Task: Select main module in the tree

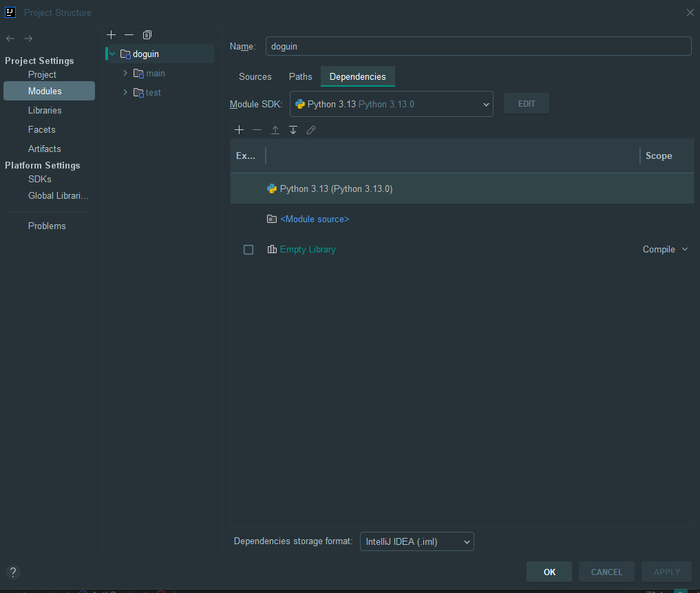Action: click(156, 73)
